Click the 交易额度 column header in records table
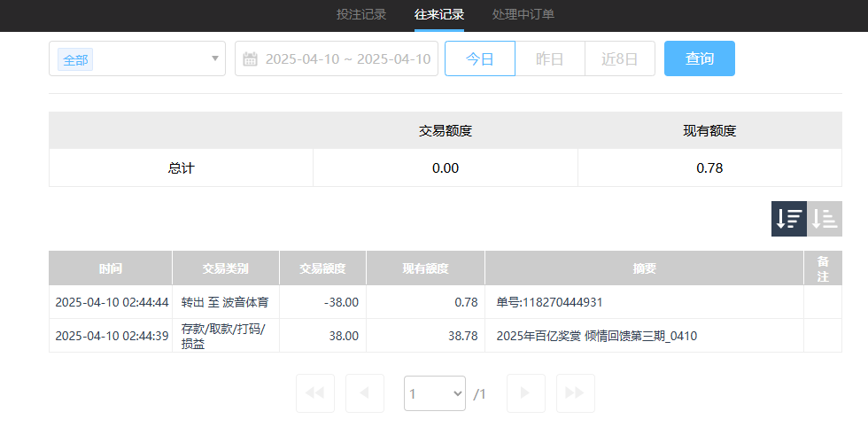 coord(322,268)
